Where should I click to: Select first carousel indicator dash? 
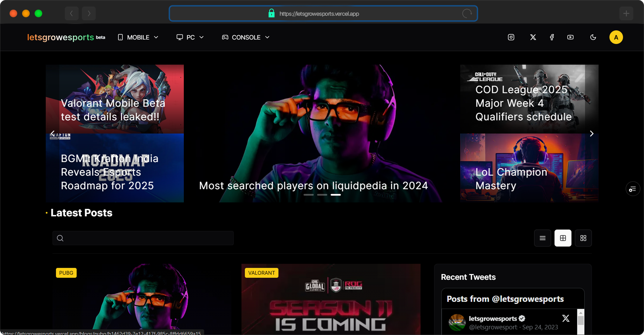coord(308,195)
